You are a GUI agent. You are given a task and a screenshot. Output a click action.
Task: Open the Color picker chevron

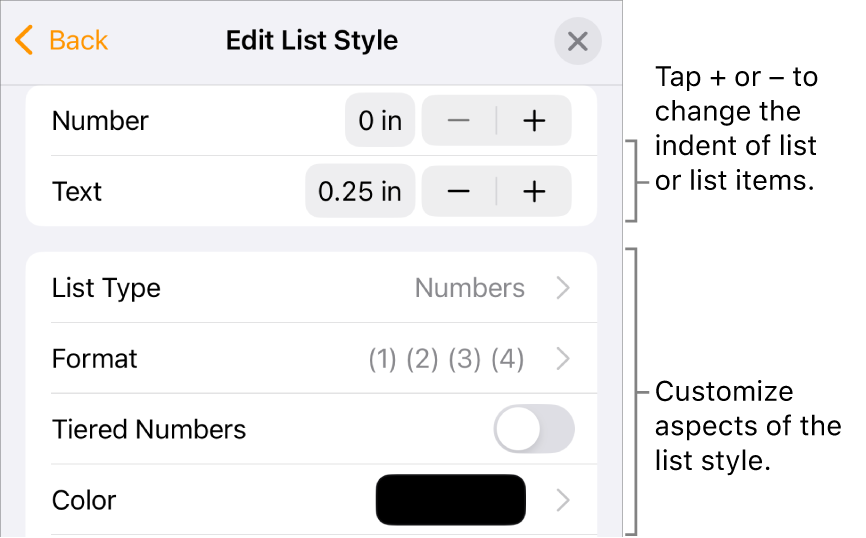point(564,500)
